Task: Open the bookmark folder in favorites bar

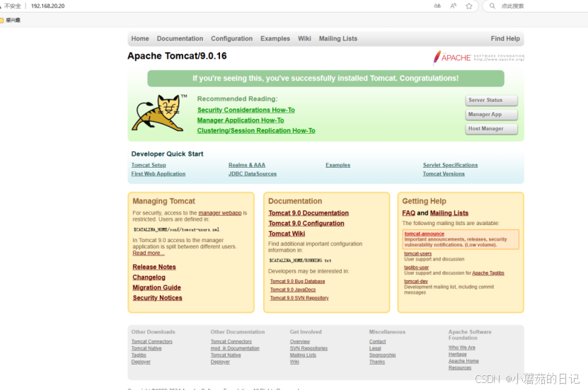Action: click(11, 20)
